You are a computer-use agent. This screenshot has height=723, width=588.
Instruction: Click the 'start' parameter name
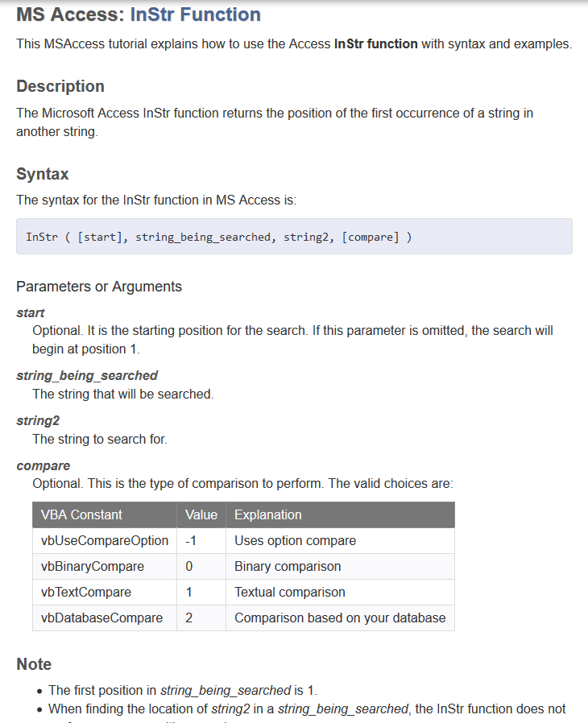pyautogui.click(x=31, y=312)
